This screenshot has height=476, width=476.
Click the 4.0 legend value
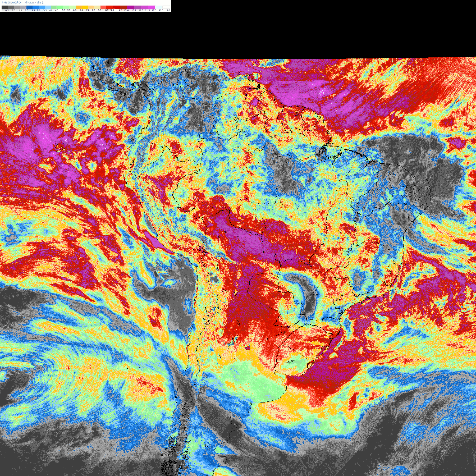tap(51, 10)
